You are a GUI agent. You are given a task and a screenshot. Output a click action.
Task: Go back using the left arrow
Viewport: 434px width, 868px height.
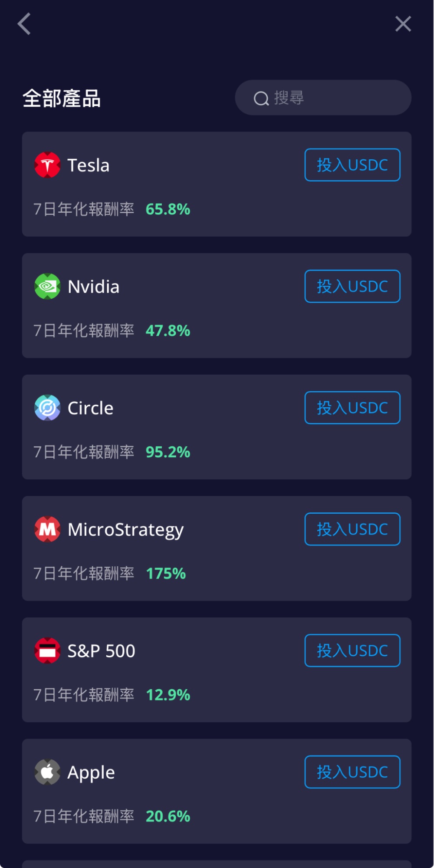(x=24, y=23)
